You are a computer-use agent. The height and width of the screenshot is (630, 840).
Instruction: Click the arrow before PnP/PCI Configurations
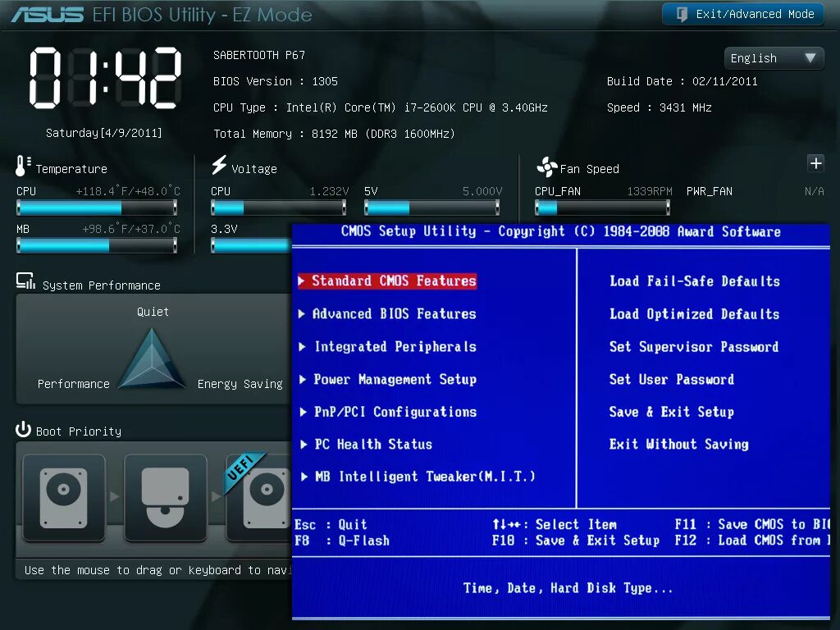pyautogui.click(x=304, y=412)
